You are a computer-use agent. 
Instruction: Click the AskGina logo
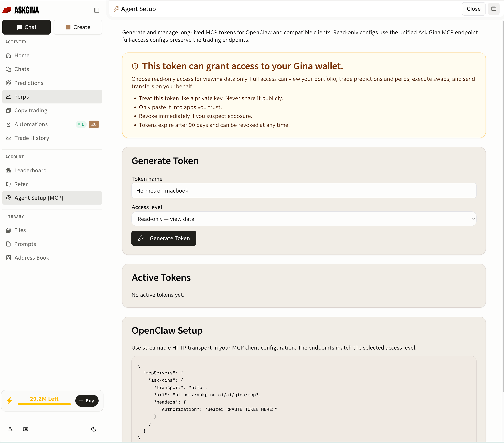[20, 10]
